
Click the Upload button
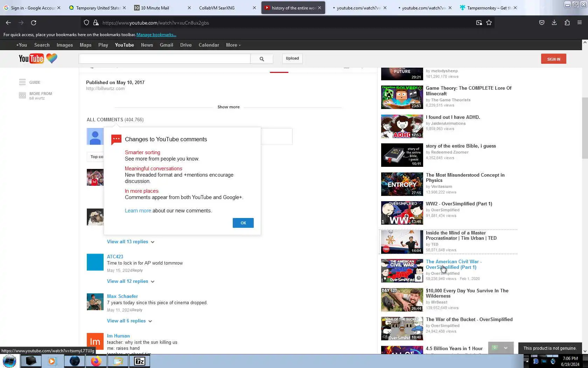[x=292, y=59]
